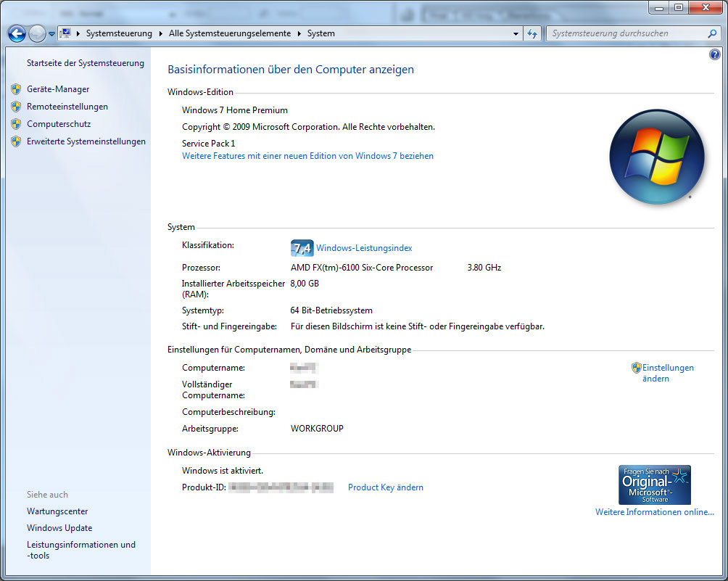Click Einstellungen ändern link

[668, 373]
